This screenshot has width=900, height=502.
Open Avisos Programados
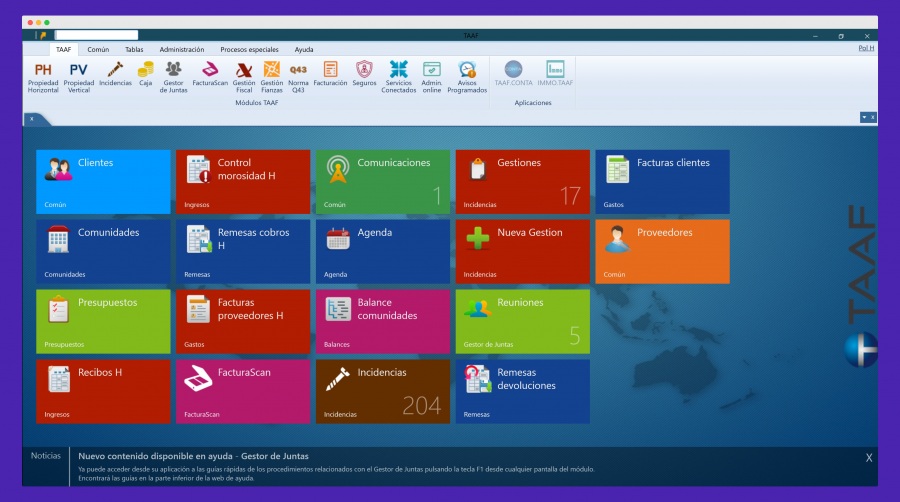point(467,77)
